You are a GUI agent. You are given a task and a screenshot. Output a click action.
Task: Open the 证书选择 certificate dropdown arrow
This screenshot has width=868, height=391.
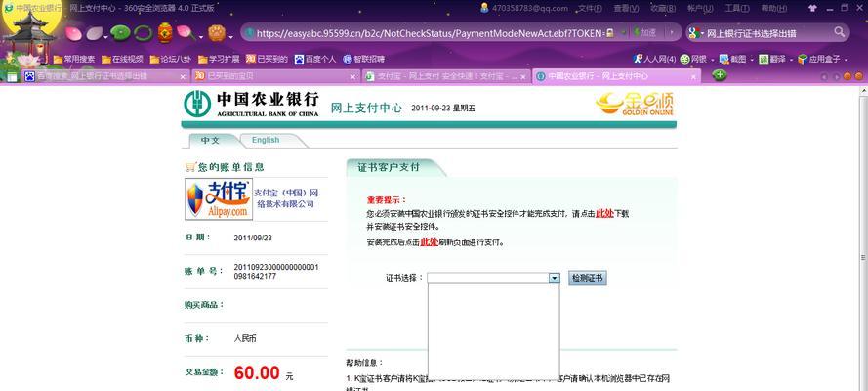(555, 278)
